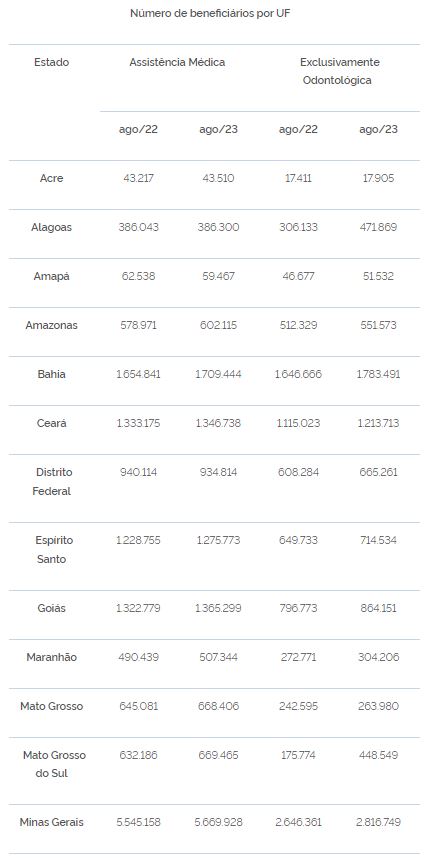Select Minas Gerais value 5.669.928
This screenshot has height=858, width=433.
(x=218, y=822)
